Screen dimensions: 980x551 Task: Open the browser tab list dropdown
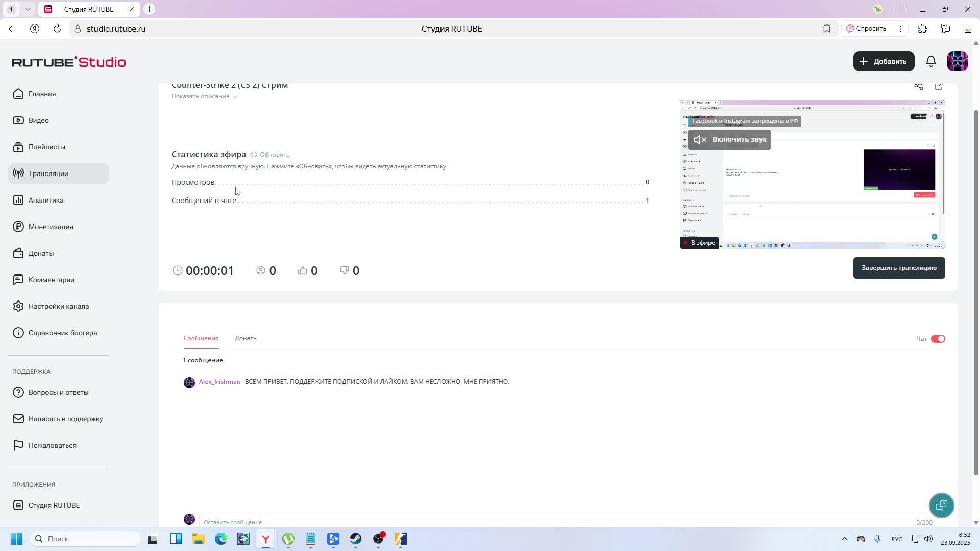[x=28, y=9]
